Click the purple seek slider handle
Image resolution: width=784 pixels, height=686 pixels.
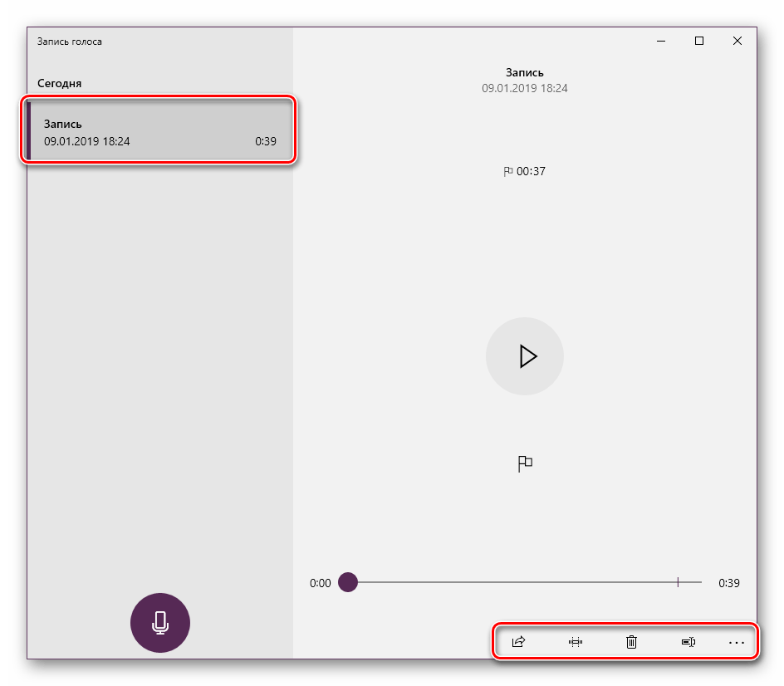[x=348, y=582]
